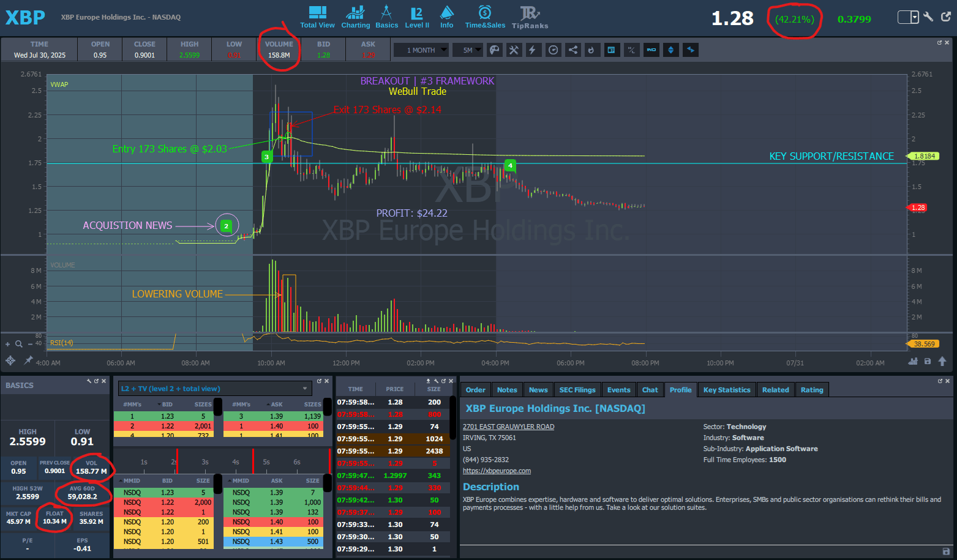
Task: Click the flame icon in chart toolbar
Action: (591, 50)
